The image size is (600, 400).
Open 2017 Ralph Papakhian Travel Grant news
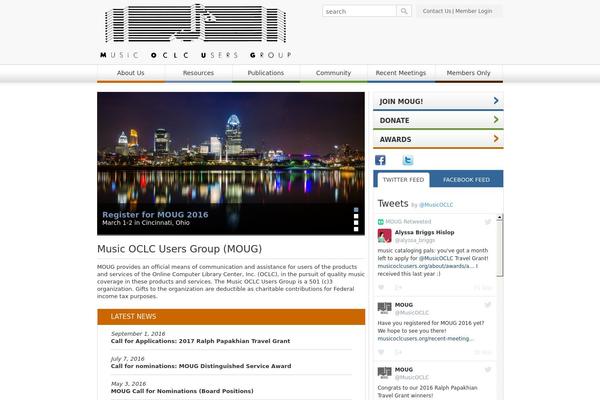pyautogui.click(x=200, y=341)
